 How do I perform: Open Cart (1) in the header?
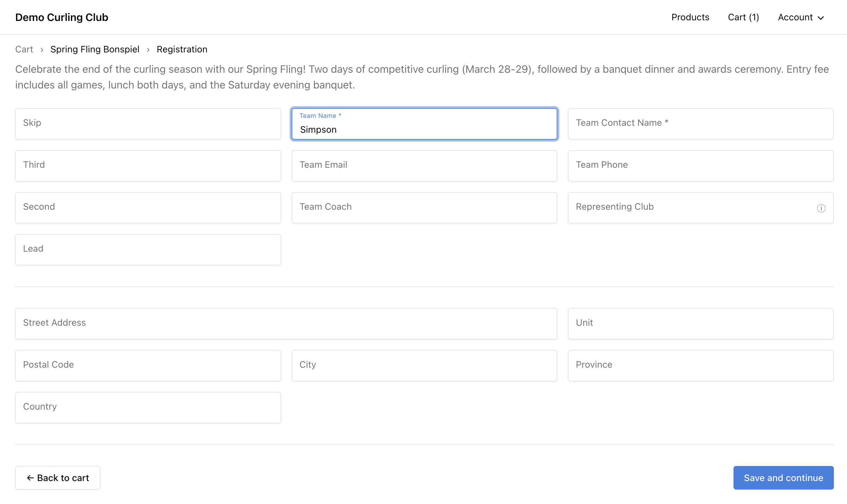743,17
